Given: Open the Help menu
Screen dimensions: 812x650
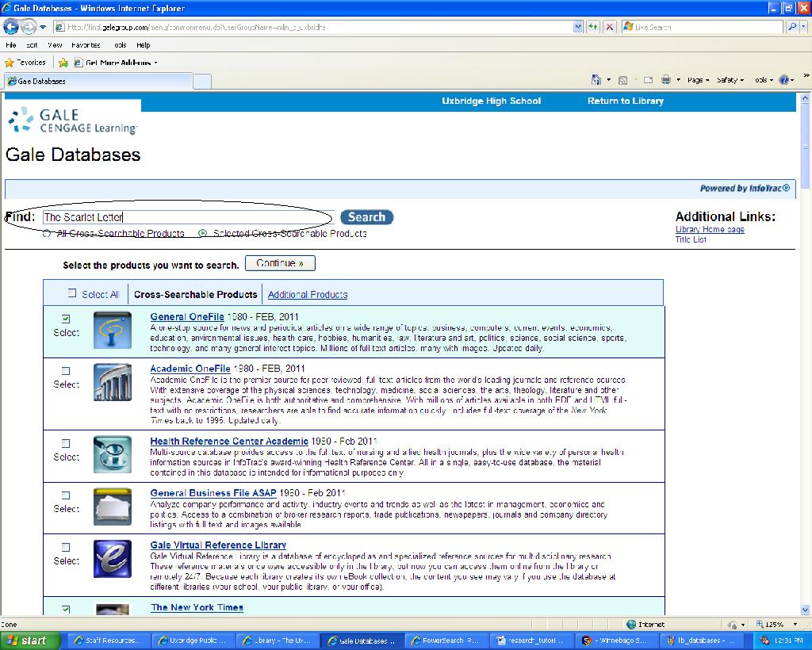Looking at the screenshot, I should point(144,45).
